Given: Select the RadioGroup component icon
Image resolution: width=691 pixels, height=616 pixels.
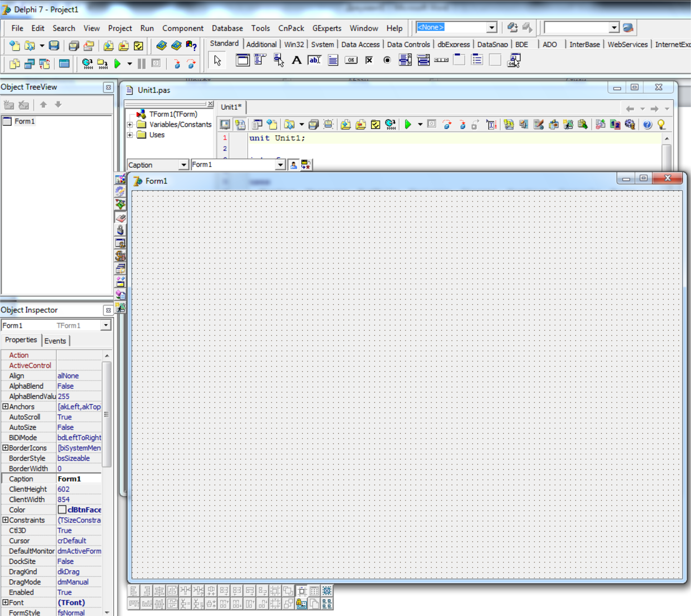Looking at the screenshot, I should click(x=477, y=60).
